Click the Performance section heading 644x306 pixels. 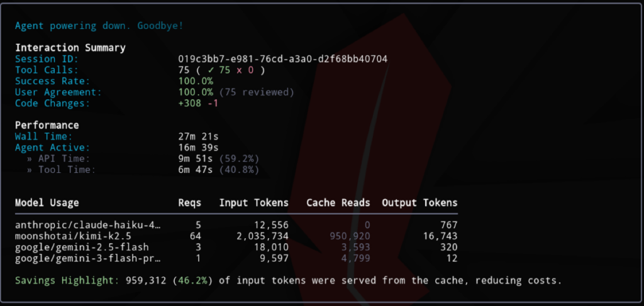coord(47,125)
